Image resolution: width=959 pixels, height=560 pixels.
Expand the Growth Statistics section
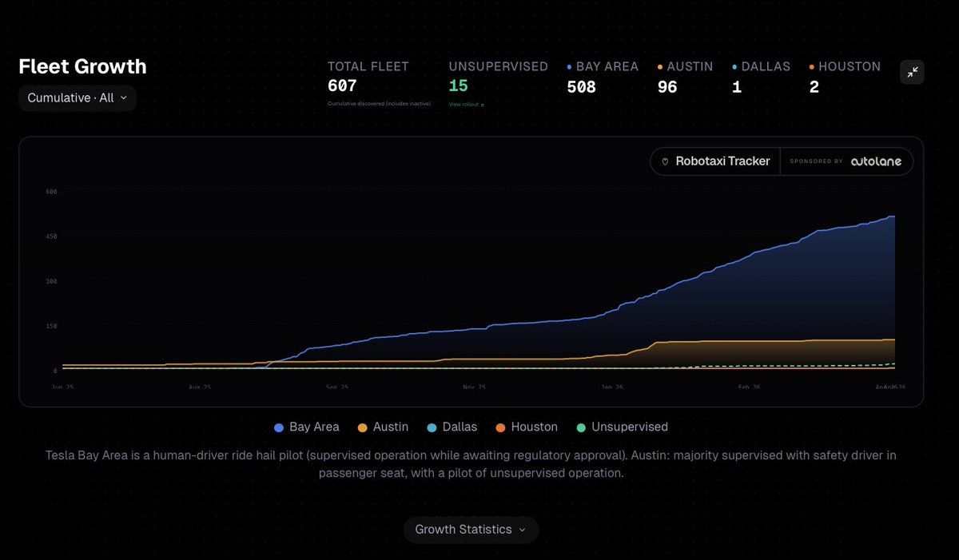[471, 530]
